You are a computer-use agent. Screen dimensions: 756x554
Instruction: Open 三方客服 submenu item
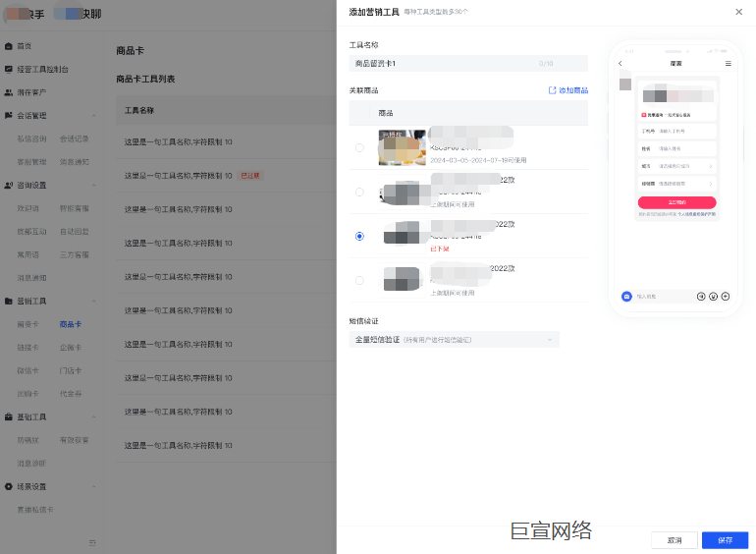(x=75, y=254)
